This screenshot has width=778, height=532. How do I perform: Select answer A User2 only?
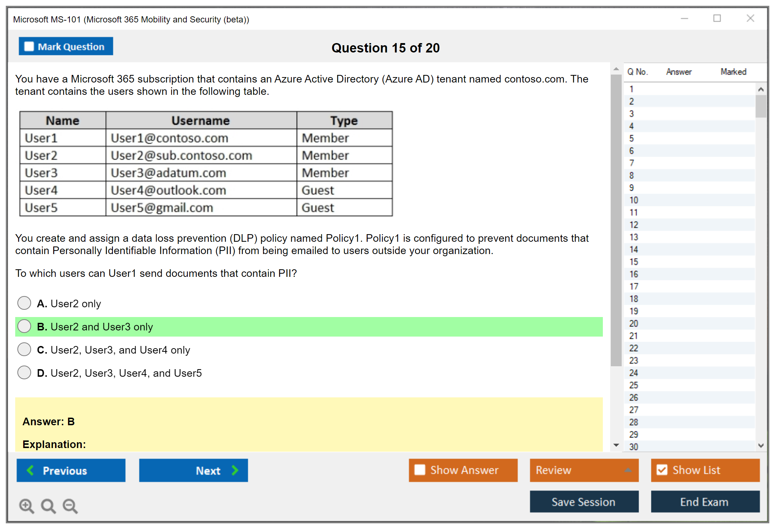coord(24,303)
